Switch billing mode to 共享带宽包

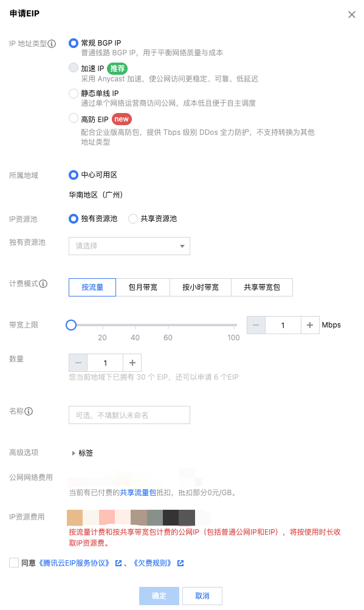coord(262,287)
